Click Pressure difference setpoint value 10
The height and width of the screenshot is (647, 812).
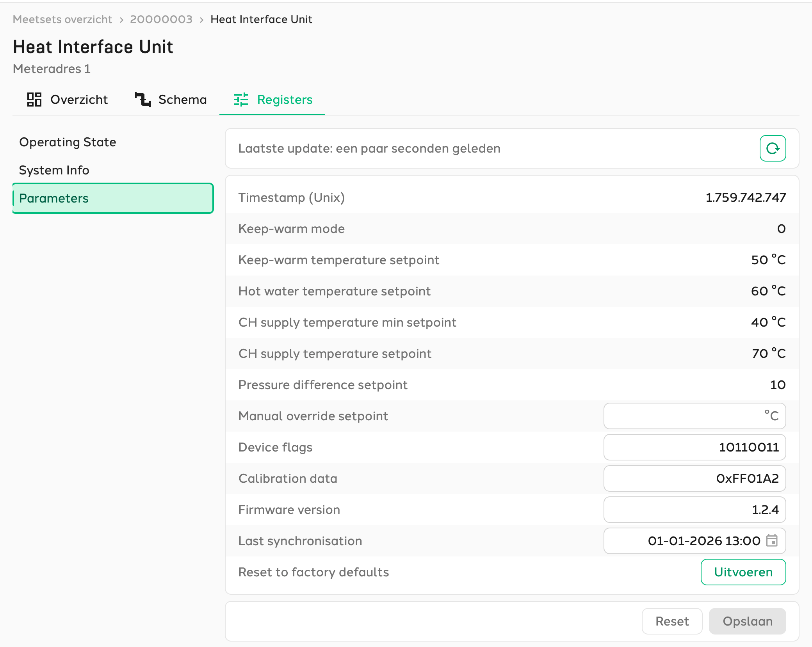pos(778,385)
